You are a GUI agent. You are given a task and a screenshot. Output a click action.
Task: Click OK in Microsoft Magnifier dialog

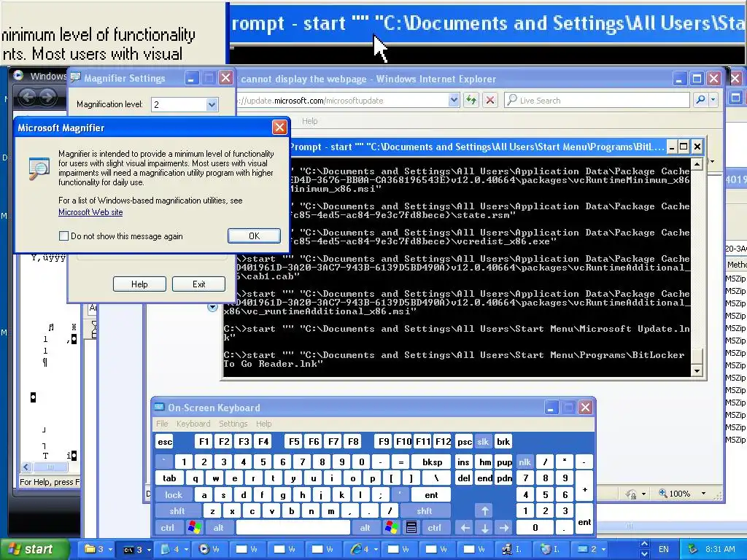(254, 236)
